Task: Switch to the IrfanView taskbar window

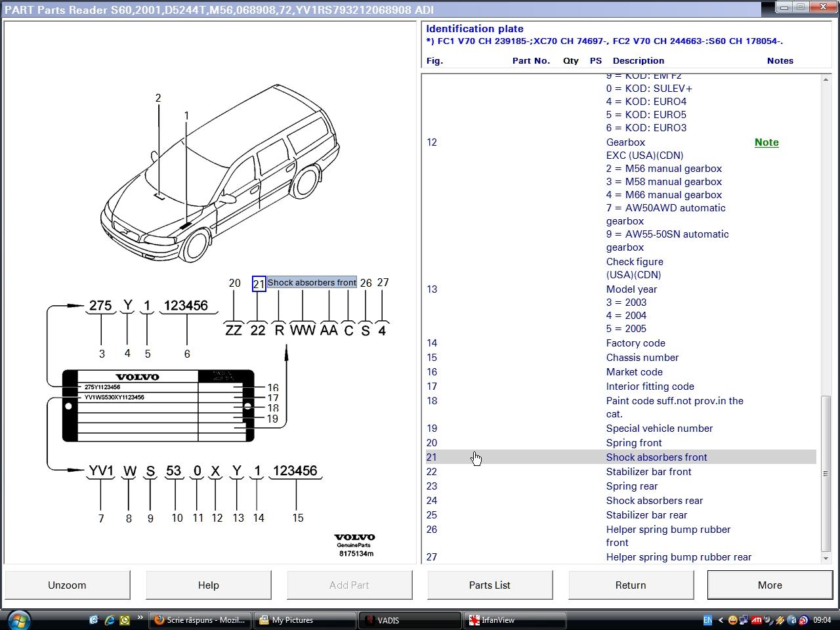Action: (515, 620)
